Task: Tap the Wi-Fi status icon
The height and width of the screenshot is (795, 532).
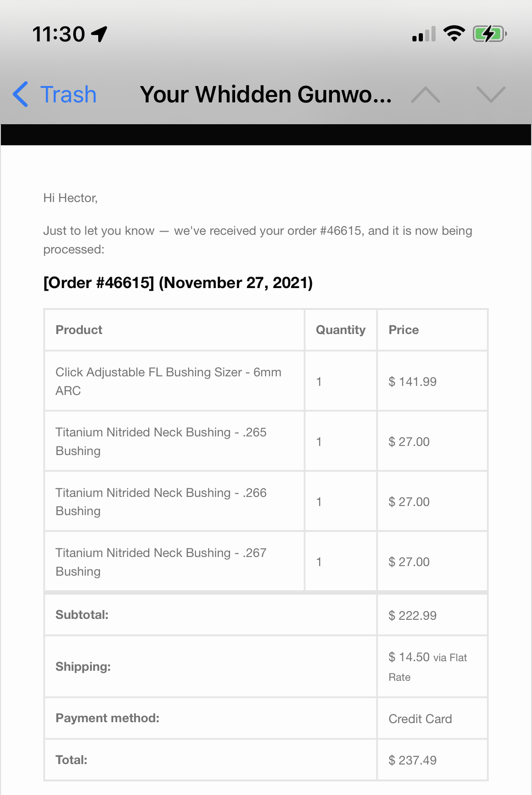Action: pyautogui.click(x=454, y=34)
